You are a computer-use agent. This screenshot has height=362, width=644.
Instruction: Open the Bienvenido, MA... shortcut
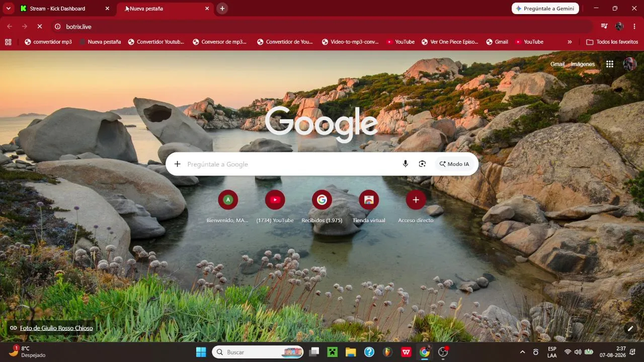(x=227, y=206)
